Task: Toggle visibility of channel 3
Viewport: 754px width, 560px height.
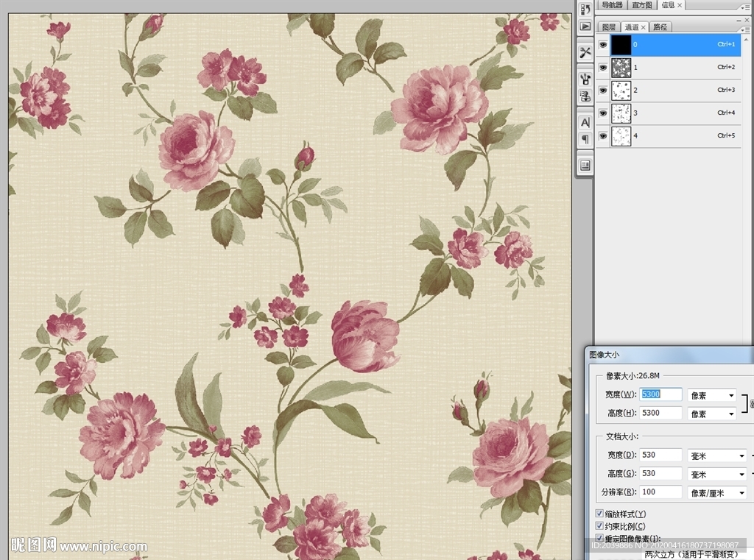Action: 603,113
